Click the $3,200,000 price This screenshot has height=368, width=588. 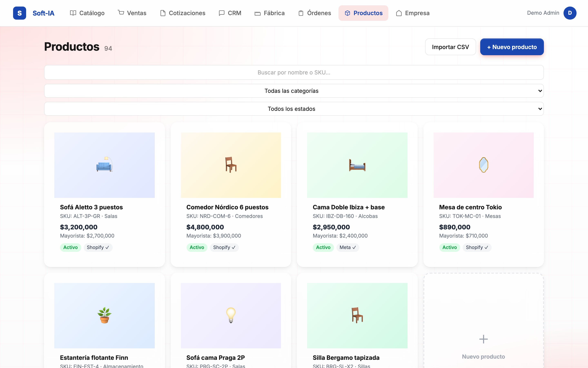click(79, 227)
